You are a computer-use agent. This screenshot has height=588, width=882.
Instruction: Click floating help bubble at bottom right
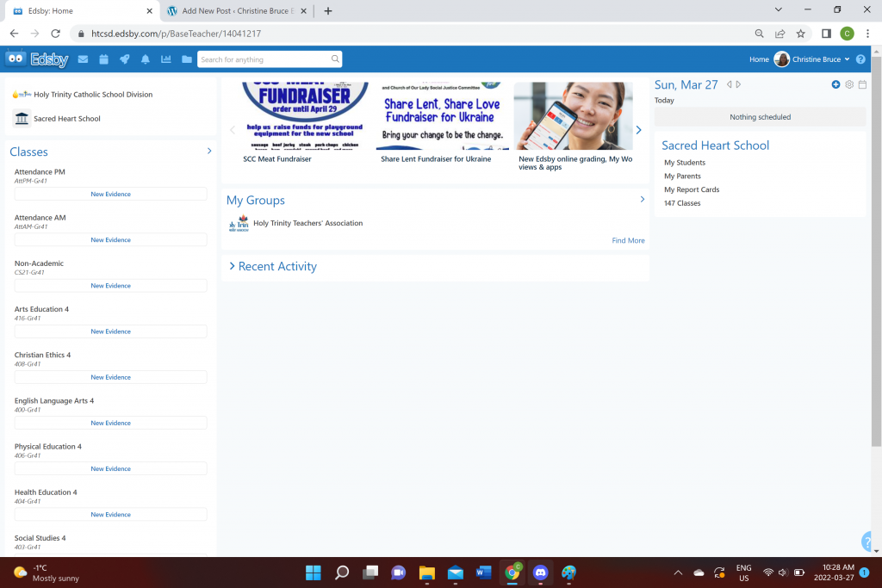pyautogui.click(x=866, y=542)
